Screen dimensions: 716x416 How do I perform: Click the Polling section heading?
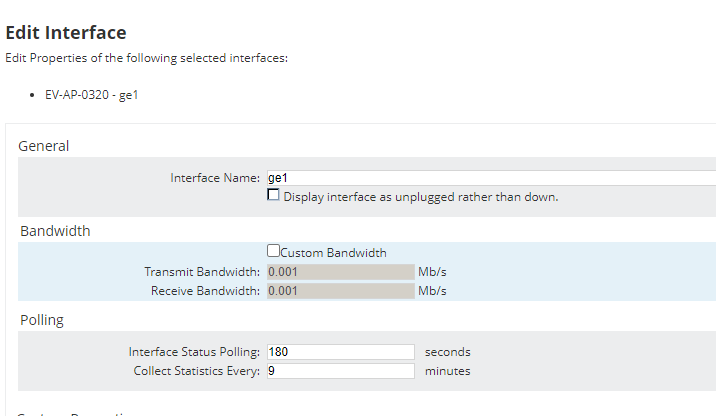pyautogui.click(x=42, y=320)
